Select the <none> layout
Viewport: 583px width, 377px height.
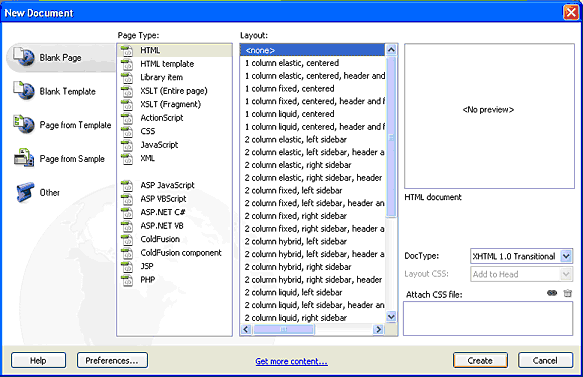pyautogui.click(x=312, y=50)
